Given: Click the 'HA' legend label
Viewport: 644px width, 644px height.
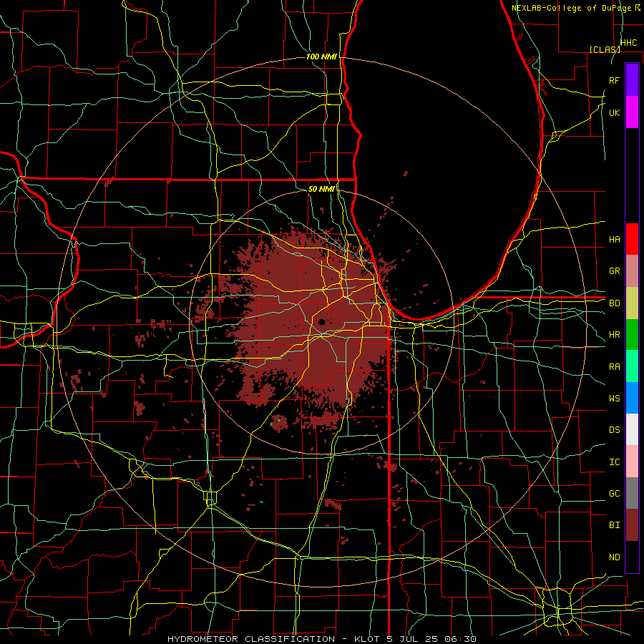Looking at the screenshot, I should [x=614, y=239].
